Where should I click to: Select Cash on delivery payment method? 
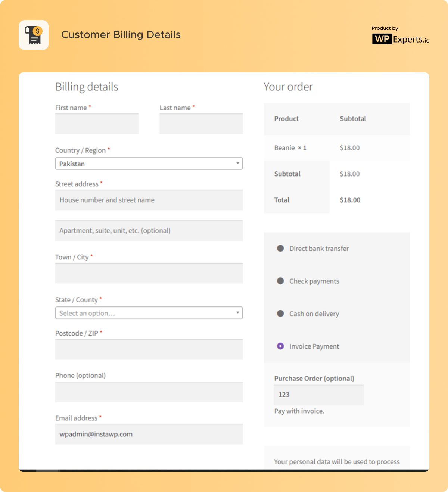pyautogui.click(x=280, y=314)
